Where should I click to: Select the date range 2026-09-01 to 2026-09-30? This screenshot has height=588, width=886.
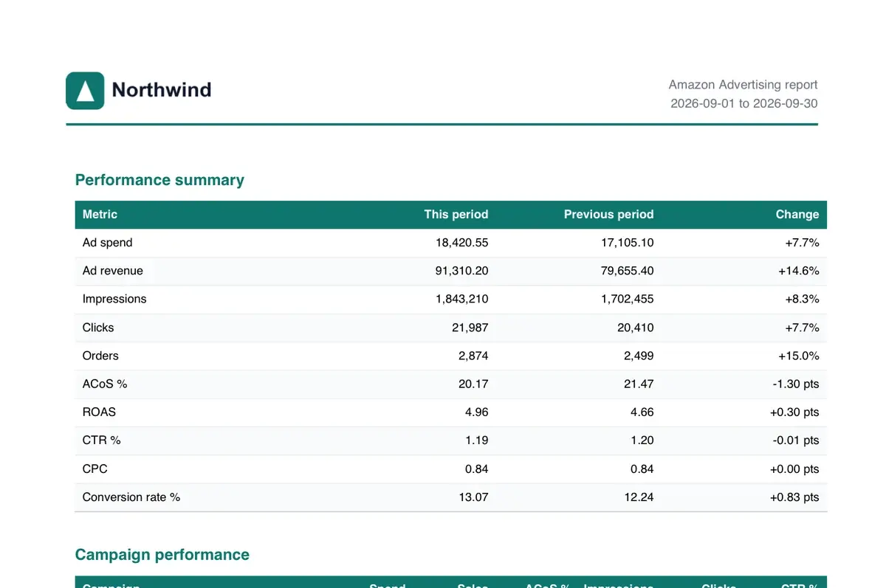pyautogui.click(x=744, y=103)
